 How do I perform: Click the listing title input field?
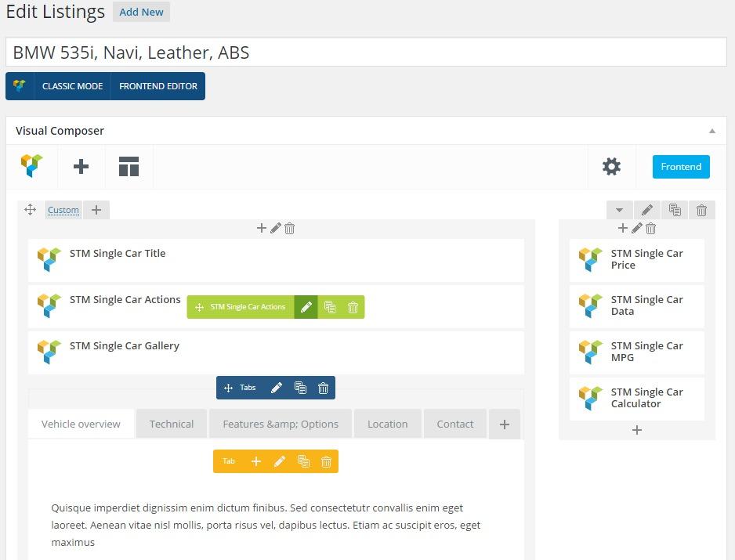coord(366,52)
